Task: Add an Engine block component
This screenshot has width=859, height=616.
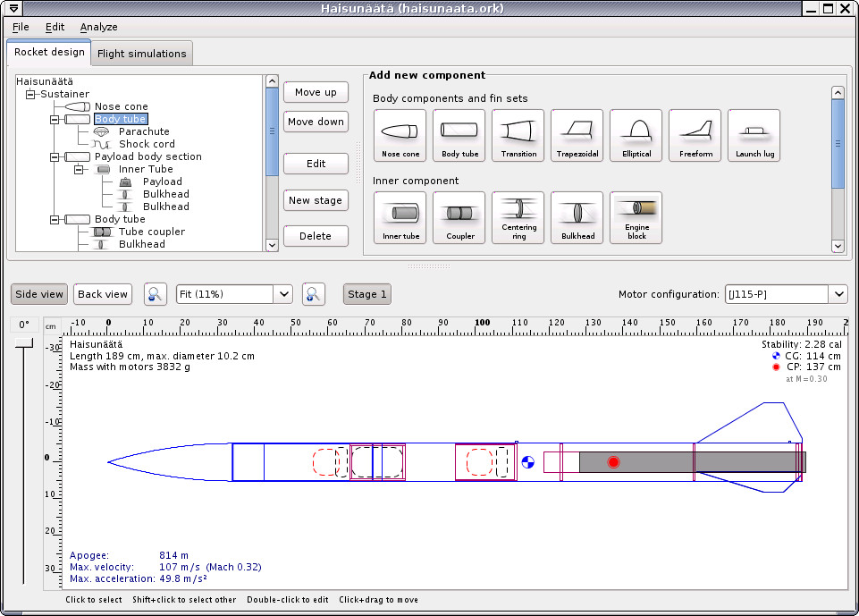Action: [636, 218]
